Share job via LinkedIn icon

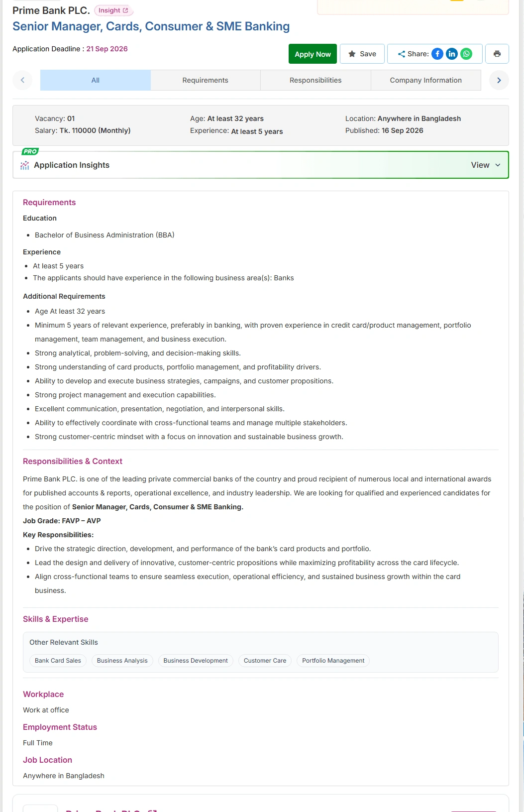click(452, 54)
